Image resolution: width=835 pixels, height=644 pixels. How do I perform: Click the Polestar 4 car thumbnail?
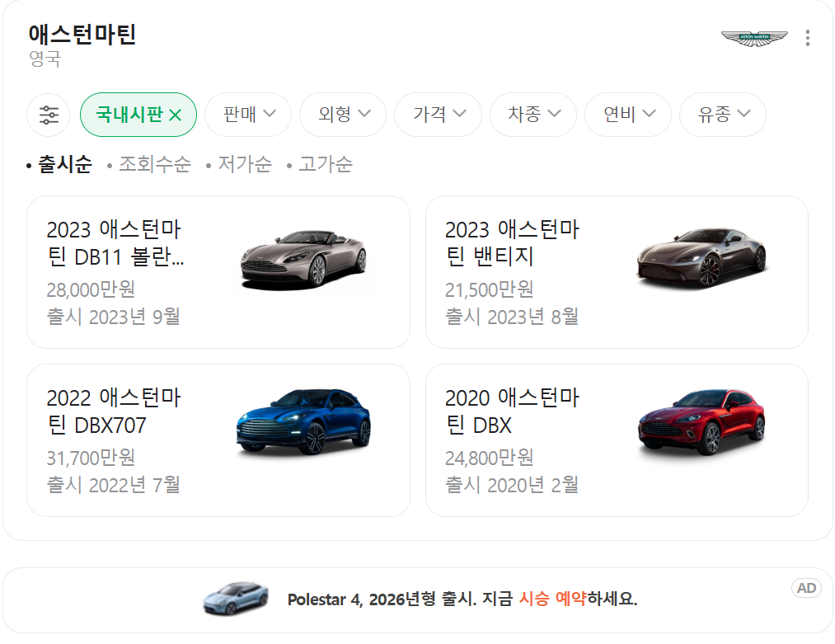[236, 599]
